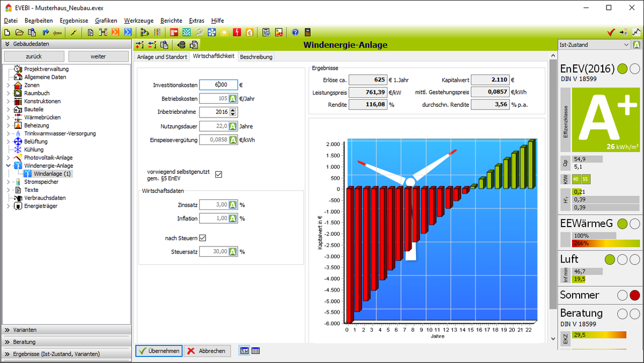The image size is (644, 363).
Task: Click the Investitionskosten input field
Action: (x=218, y=85)
